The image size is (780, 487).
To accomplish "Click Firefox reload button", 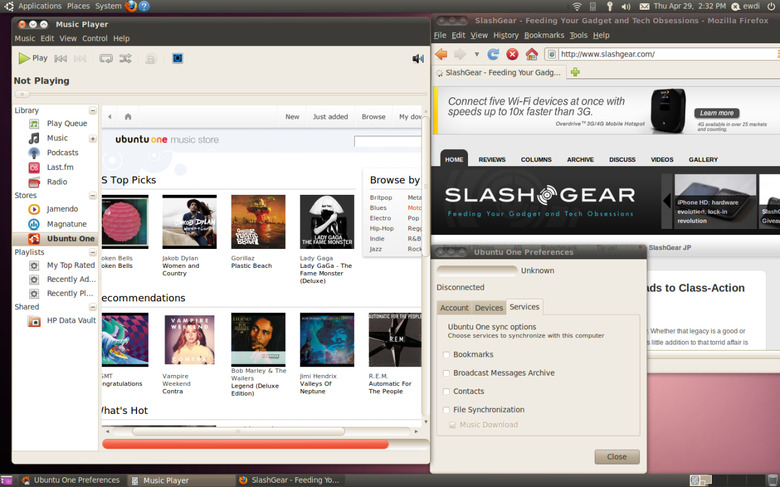I will 493,54.
